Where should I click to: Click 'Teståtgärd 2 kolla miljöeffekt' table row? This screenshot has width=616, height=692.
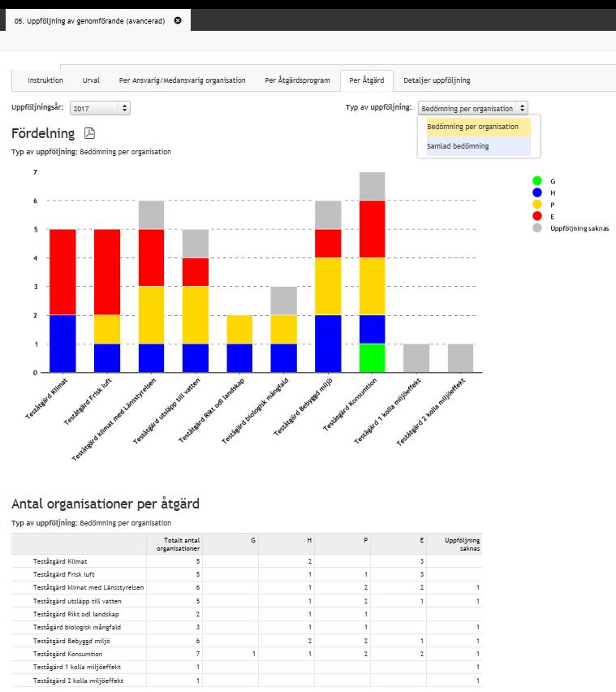[x=247, y=681]
